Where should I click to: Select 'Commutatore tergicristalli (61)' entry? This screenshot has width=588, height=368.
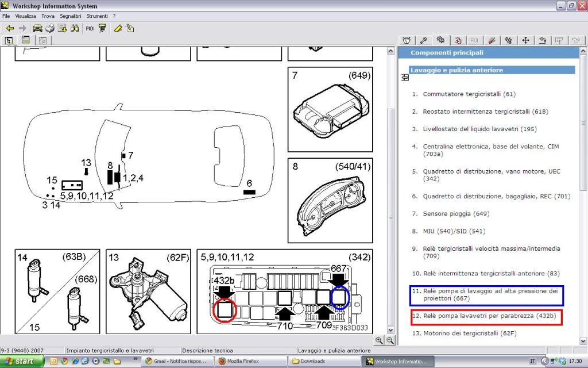(x=469, y=94)
